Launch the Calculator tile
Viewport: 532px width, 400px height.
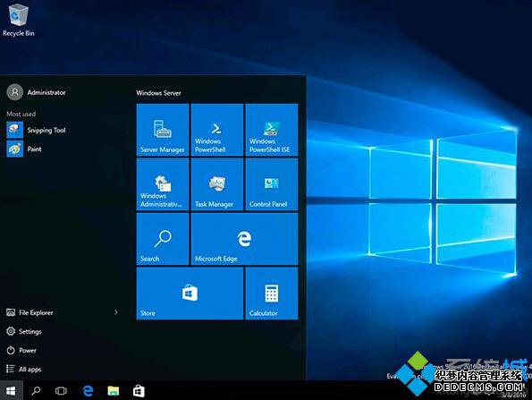click(x=272, y=294)
